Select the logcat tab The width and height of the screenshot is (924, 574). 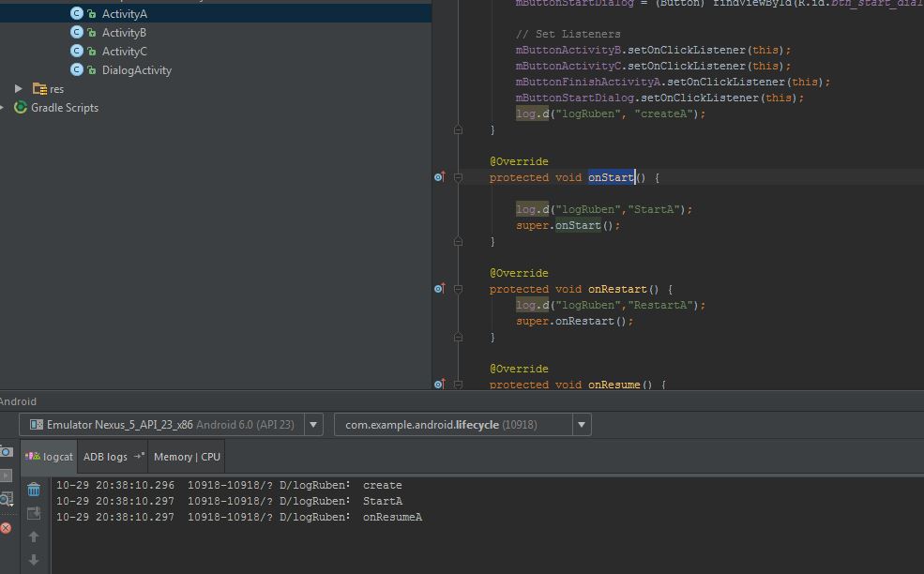coord(50,457)
